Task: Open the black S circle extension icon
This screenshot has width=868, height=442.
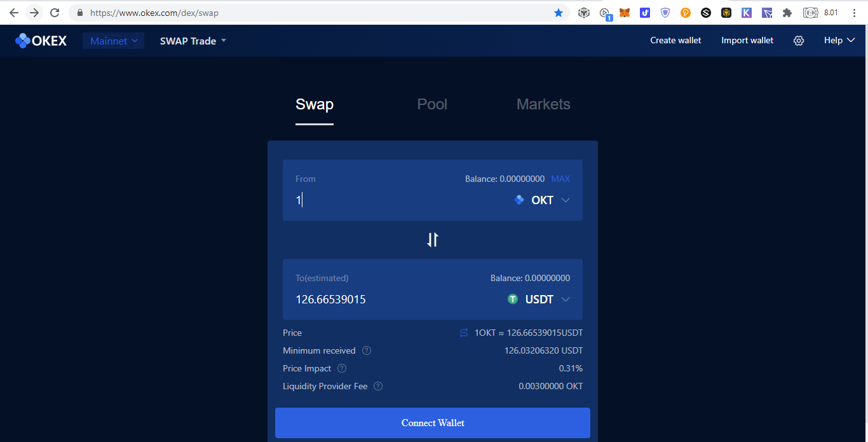Action: pyautogui.click(x=706, y=13)
